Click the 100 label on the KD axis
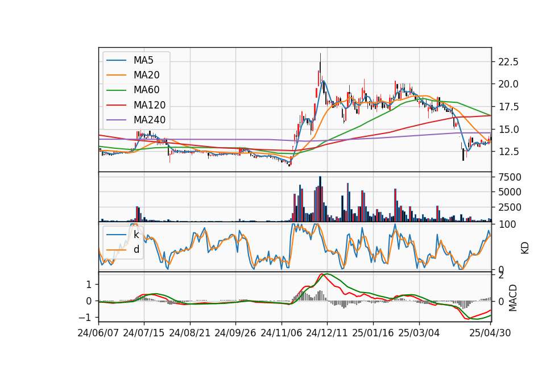The width and height of the screenshot is (546, 392). click(507, 225)
